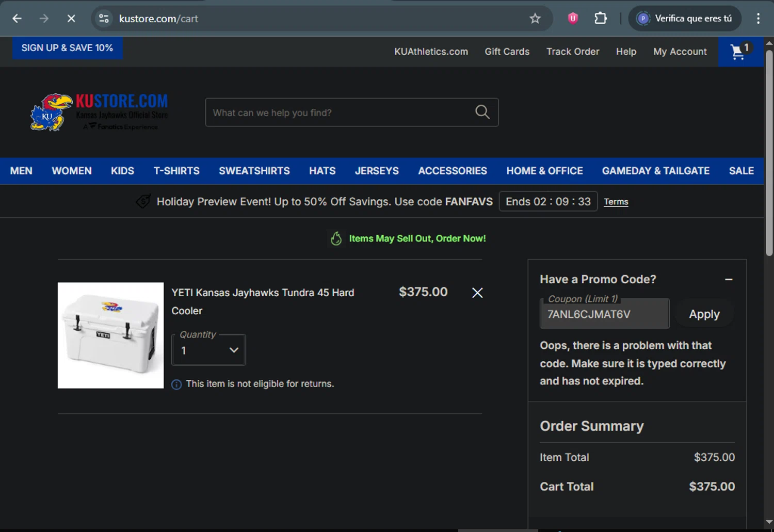Open Track Order link
The height and width of the screenshot is (532, 774).
pos(573,52)
